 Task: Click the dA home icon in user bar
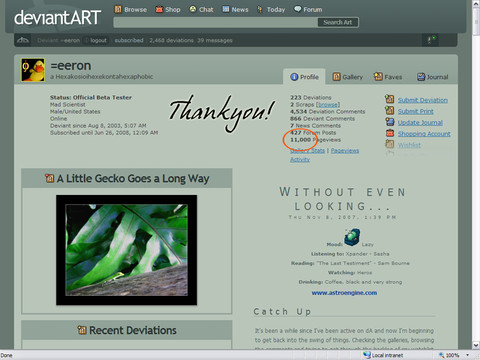click(x=23, y=40)
